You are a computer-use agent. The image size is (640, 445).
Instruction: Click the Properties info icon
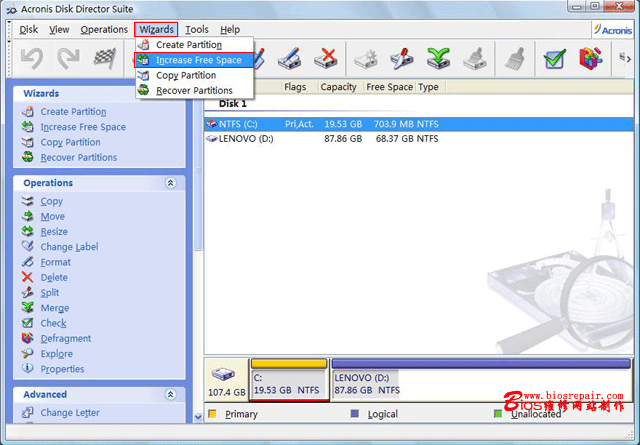click(x=28, y=369)
